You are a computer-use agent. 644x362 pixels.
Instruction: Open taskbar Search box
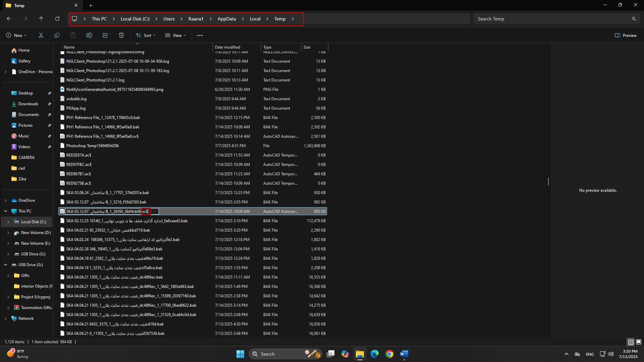pyautogui.click(x=285, y=354)
